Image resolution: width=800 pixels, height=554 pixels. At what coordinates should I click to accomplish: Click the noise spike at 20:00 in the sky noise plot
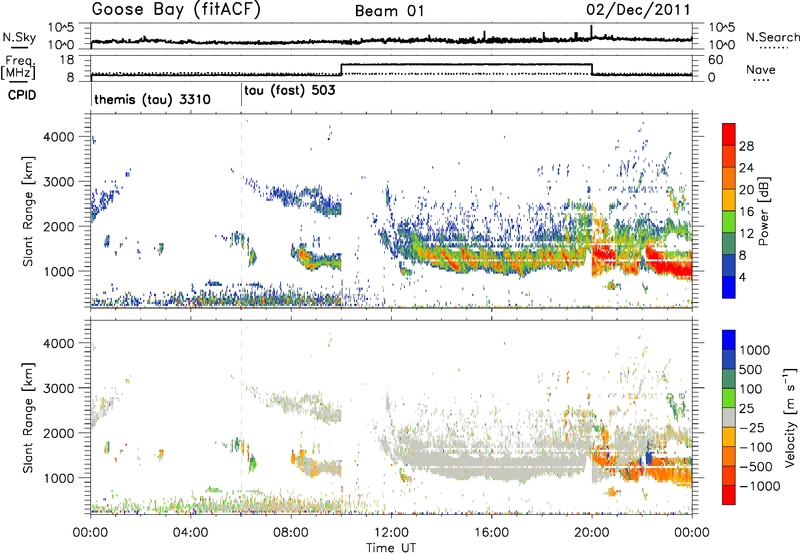(591, 32)
